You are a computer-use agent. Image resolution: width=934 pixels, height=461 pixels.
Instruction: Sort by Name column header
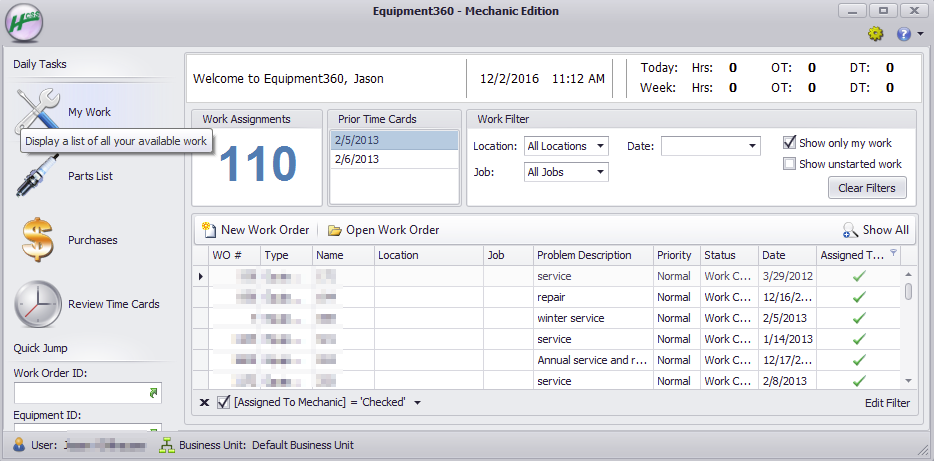pos(344,255)
